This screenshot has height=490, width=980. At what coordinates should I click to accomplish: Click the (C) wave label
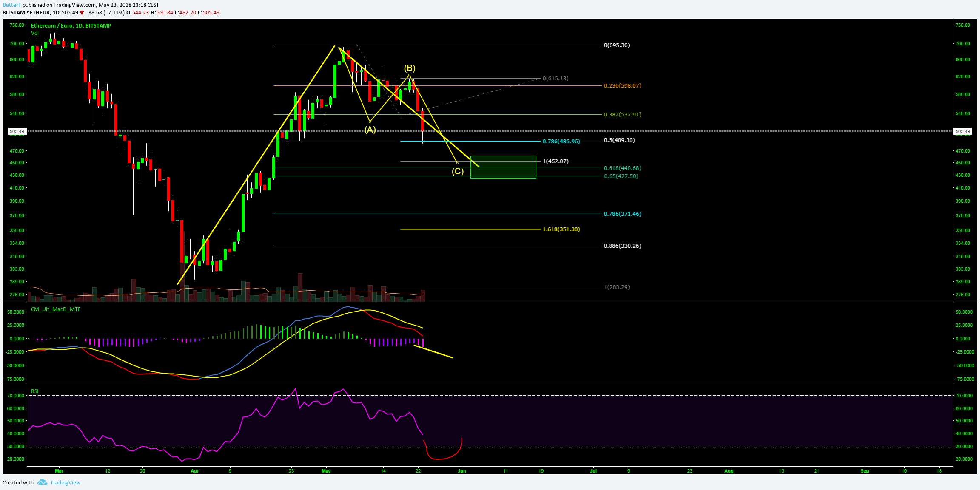(x=458, y=171)
